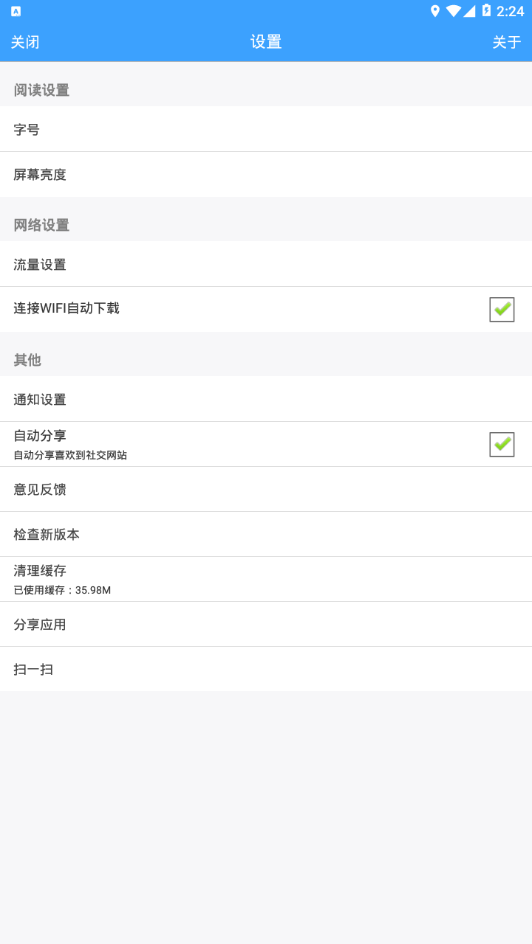The height and width of the screenshot is (944, 532).
Task: Tap the 自动分享 row label
Action: point(40,436)
